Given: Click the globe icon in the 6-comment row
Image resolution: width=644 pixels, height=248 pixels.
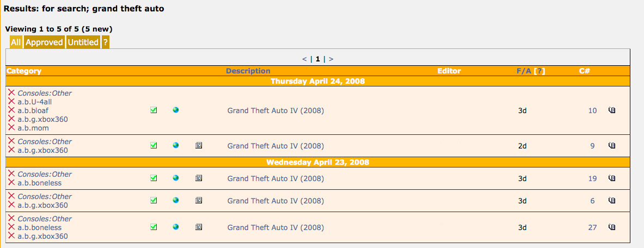Looking at the screenshot, I should pos(176,201).
